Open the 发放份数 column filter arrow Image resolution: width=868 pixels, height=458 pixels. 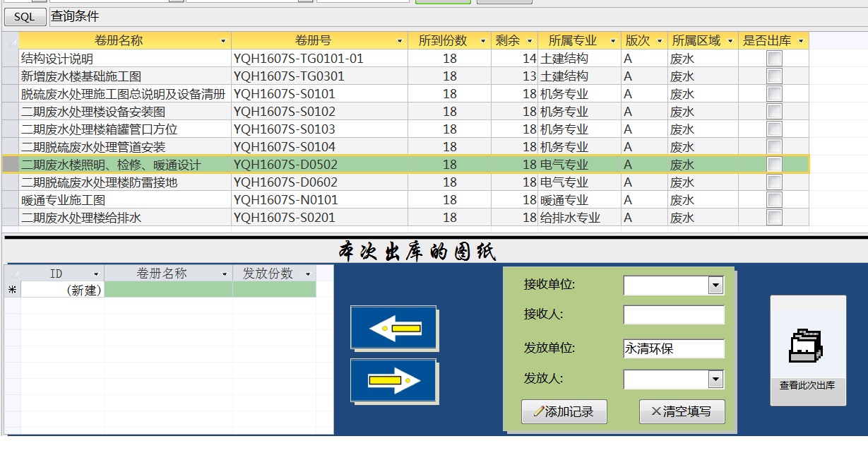(x=308, y=274)
